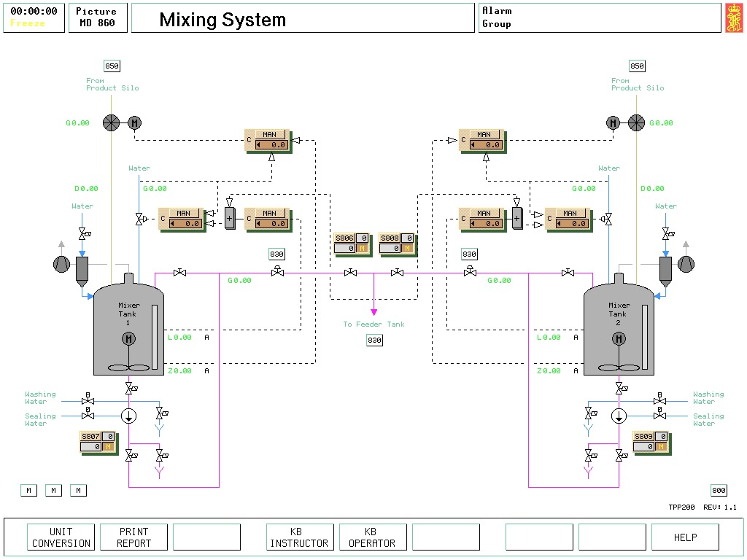This screenshot has width=747, height=560.
Task: Select the left sealing water valve
Action: 88,414
